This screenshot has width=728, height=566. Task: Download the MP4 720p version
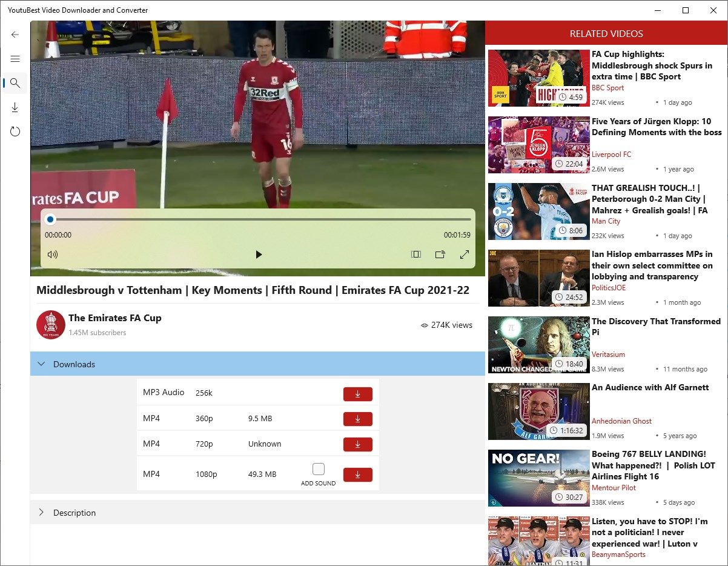(358, 444)
